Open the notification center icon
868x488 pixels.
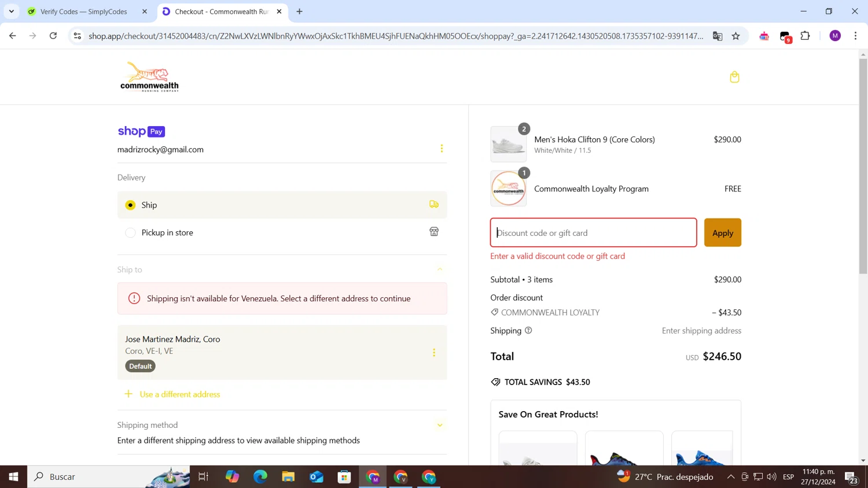point(851,477)
